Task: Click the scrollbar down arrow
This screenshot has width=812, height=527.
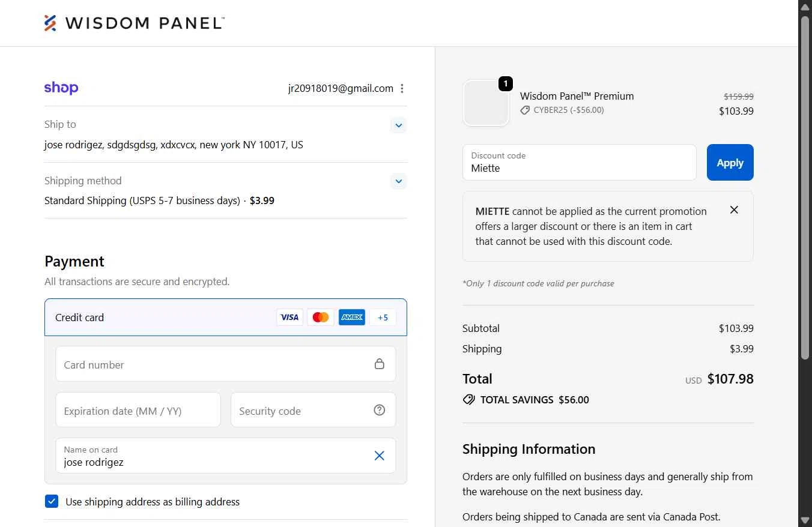Action: tap(805, 520)
